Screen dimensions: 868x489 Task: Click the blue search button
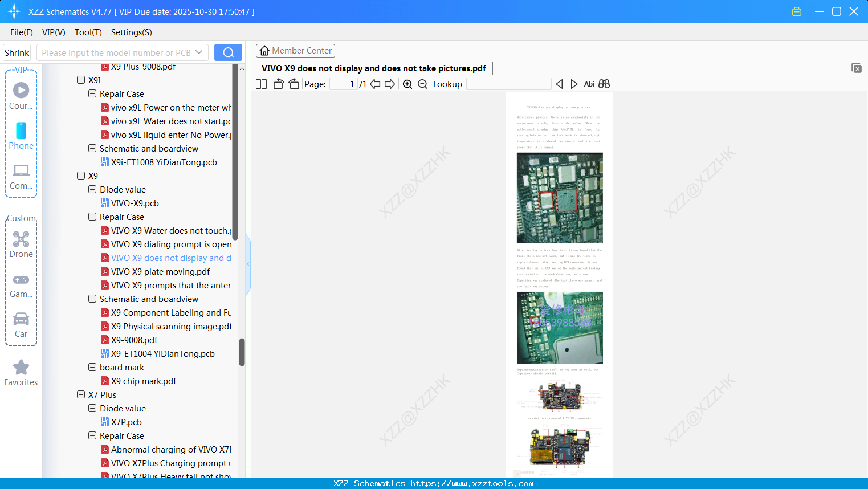tap(228, 52)
